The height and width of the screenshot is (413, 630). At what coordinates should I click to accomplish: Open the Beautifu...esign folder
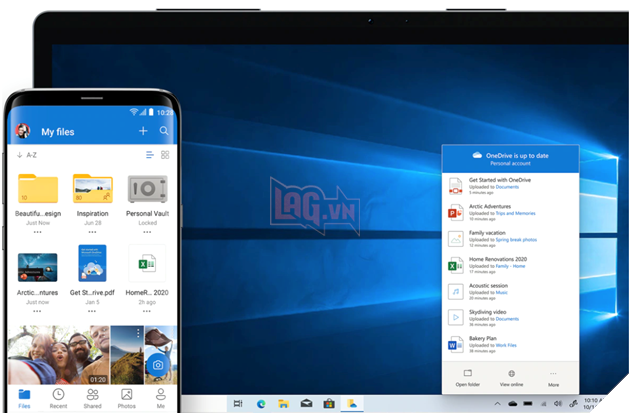pos(38,188)
